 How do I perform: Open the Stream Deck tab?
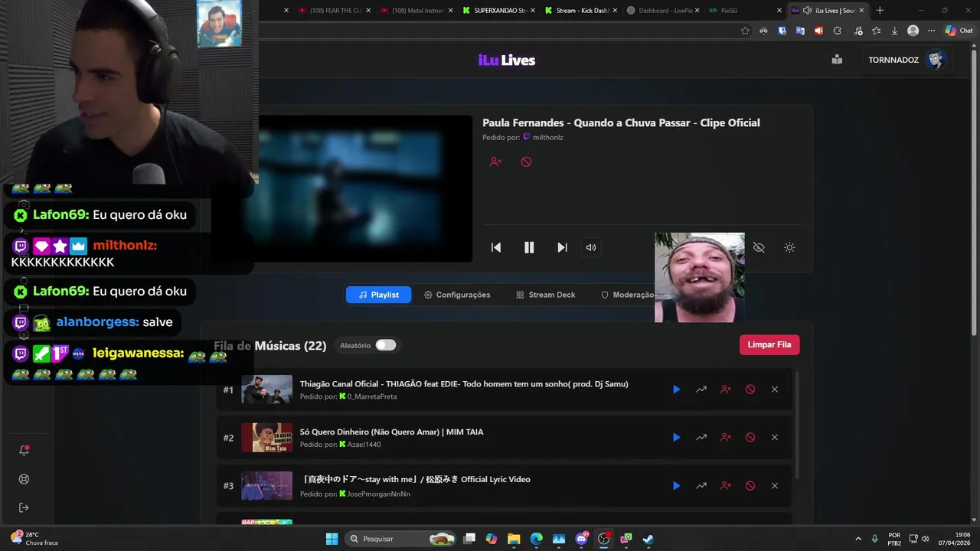pos(545,295)
